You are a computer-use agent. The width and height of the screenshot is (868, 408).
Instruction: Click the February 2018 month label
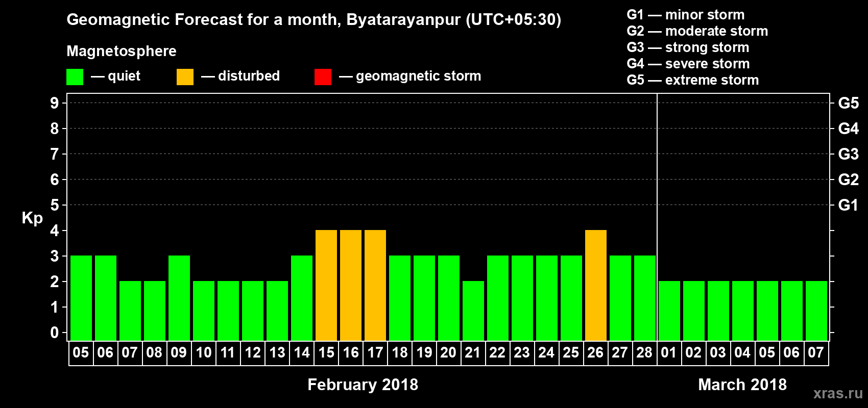pos(363,385)
